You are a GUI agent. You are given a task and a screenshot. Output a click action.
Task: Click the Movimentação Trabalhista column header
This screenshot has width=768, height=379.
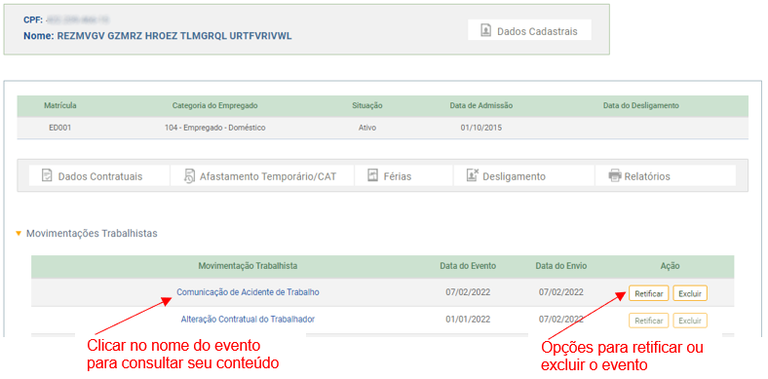click(248, 266)
